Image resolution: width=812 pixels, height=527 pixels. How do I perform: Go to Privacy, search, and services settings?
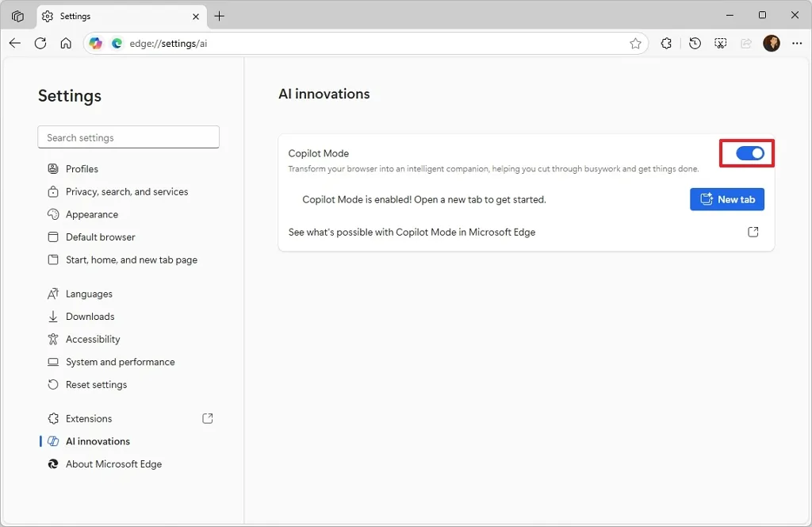(x=127, y=191)
